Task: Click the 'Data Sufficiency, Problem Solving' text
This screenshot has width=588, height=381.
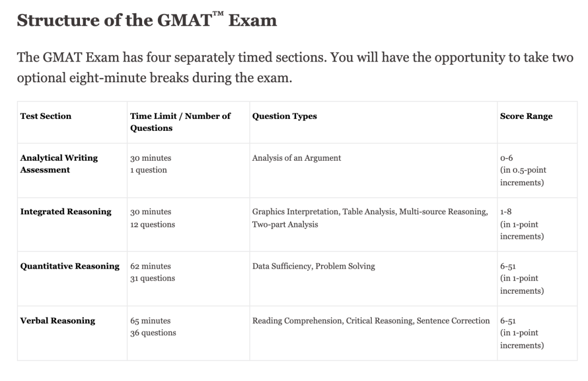Action: (314, 267)
